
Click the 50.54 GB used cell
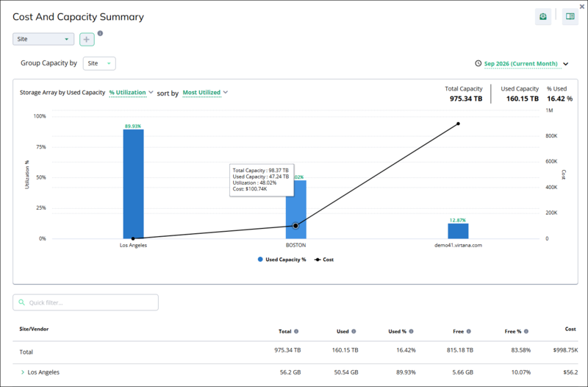click(346, 372)
